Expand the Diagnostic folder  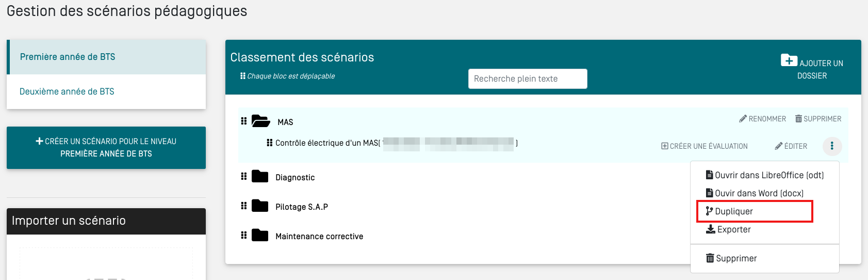(x=260, y=177)
